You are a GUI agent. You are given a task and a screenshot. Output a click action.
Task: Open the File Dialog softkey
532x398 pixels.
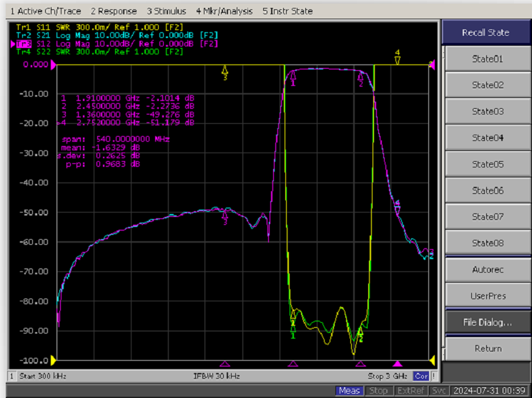coord(487,322)
